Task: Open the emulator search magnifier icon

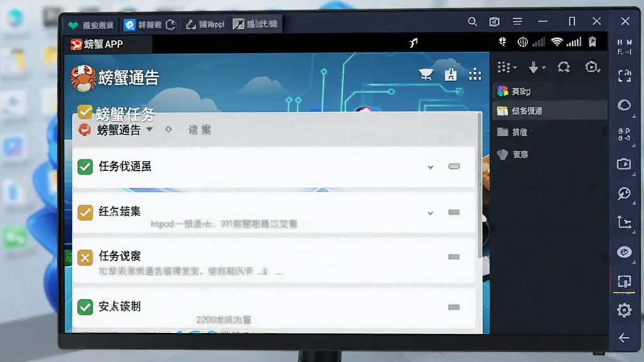Action: pos(472,21)
